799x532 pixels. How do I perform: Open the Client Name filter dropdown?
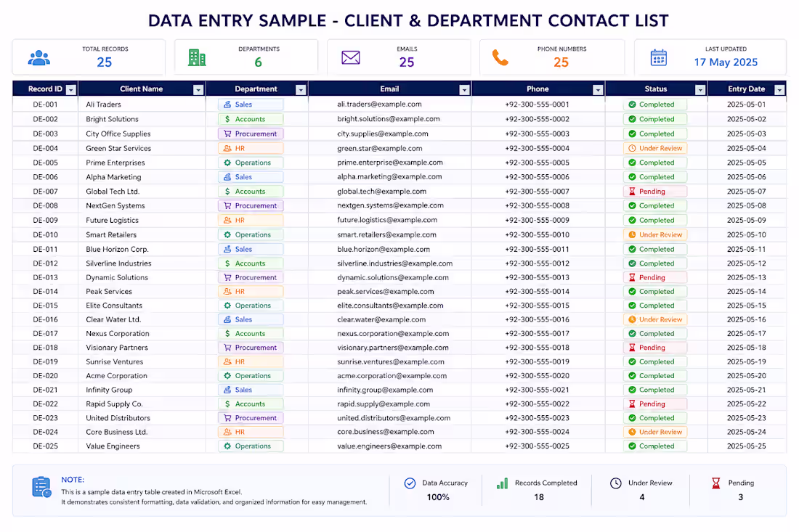pos(198,90)
